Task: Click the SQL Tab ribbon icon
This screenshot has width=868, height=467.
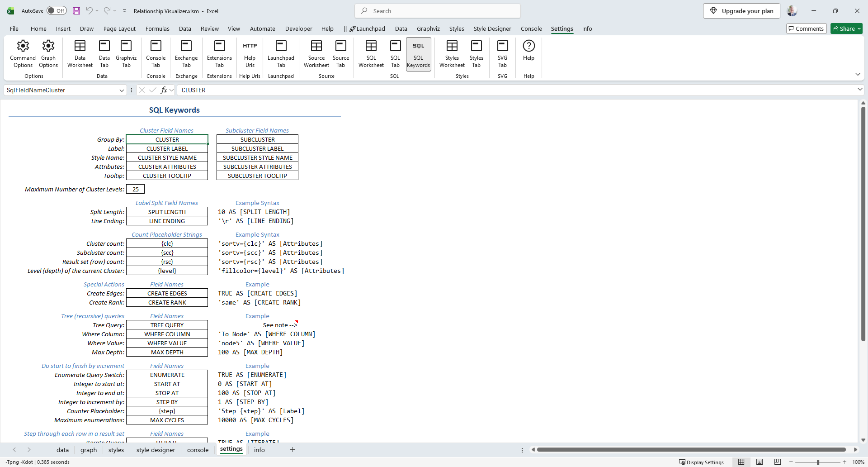Action: [x=396, y=53]
